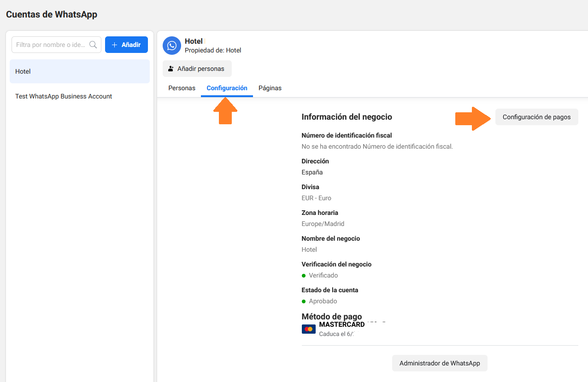Click the plus icon on Añadir button
This screenshot has height=382, width=588.
pyautogui.click(x=115, y=45)
